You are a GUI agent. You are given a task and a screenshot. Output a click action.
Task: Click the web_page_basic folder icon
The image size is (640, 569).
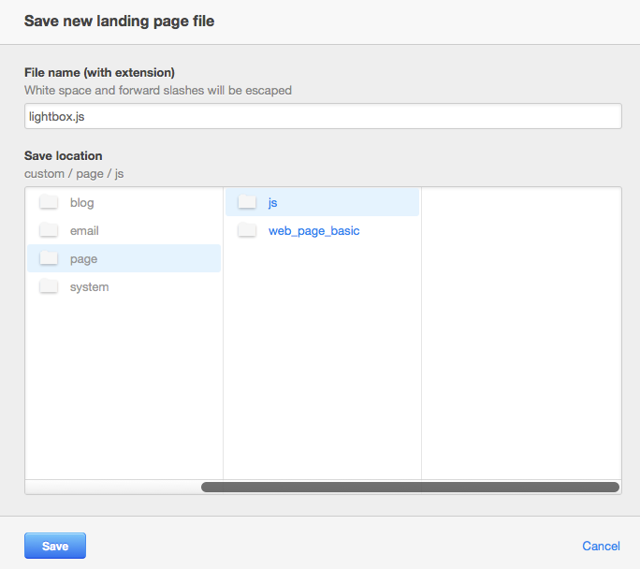[247, 230]
